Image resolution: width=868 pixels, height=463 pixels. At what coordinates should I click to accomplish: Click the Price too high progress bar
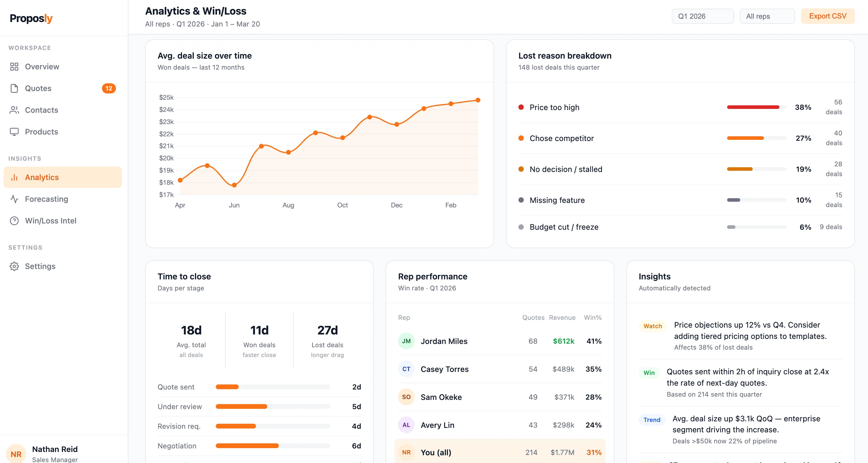click(x=757, y=107)
